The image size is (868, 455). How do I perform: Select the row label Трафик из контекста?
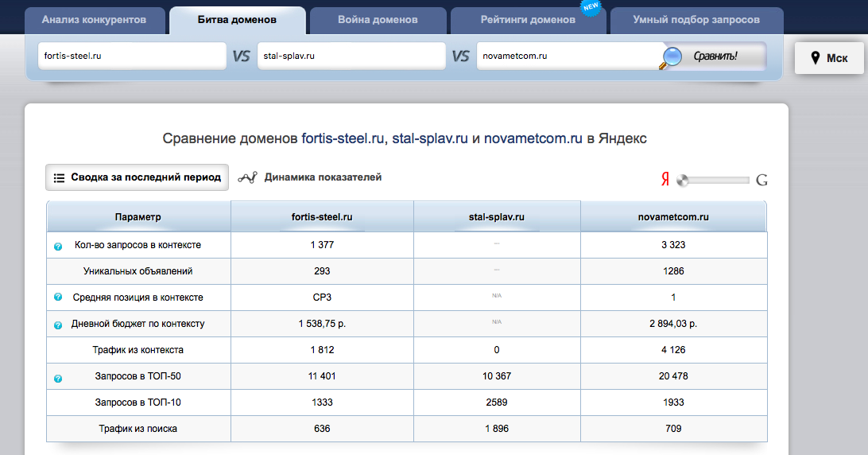(x=138, y=350)
